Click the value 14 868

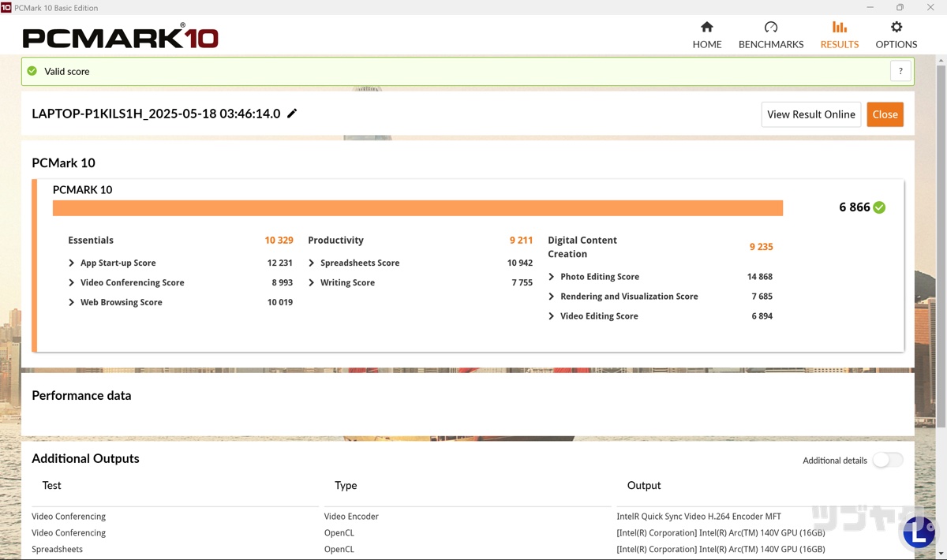(760, 277)
